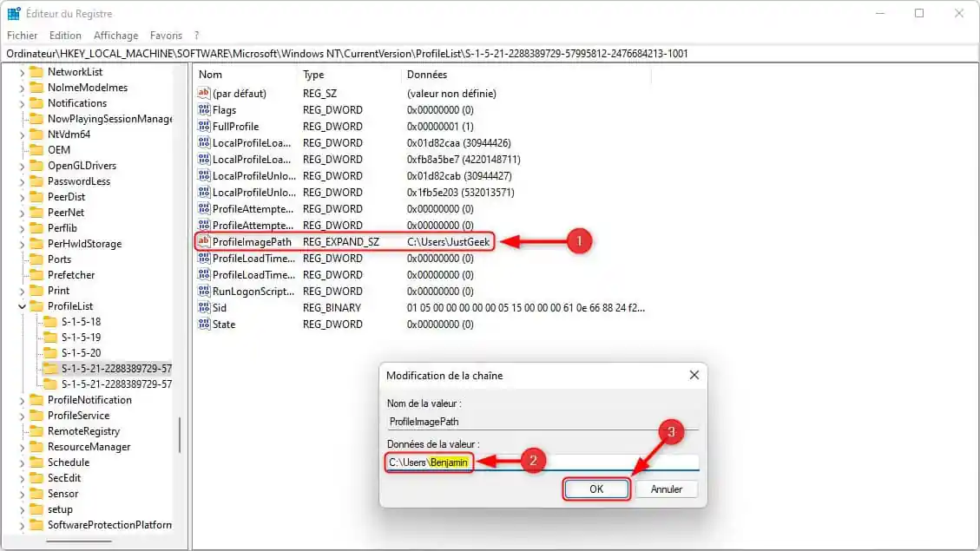980x551 pixels.
Task: Click the FullProfile DWORD value icon
Action: click(204, 126)
